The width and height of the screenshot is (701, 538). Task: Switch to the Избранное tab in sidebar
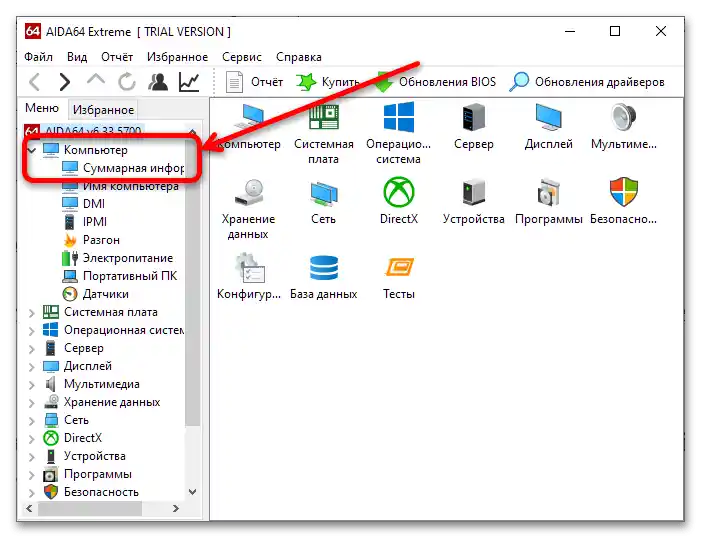pyautogui.click(x=103, y=110)
